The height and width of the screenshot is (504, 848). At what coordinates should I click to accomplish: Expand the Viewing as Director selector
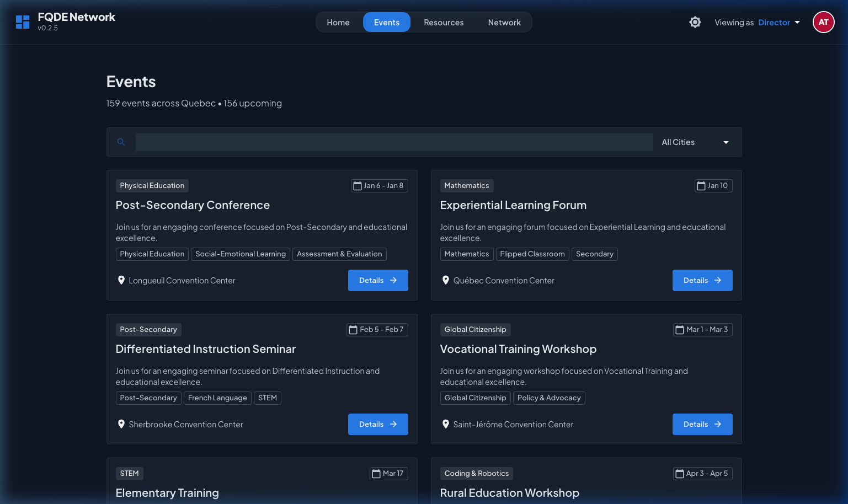pyautogui.click(x=778, y=22)
